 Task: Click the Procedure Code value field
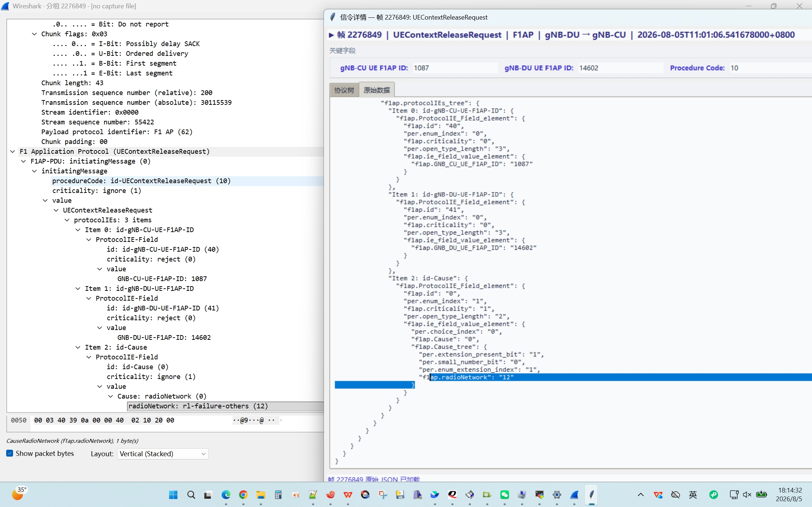click(x=770, y=68)
